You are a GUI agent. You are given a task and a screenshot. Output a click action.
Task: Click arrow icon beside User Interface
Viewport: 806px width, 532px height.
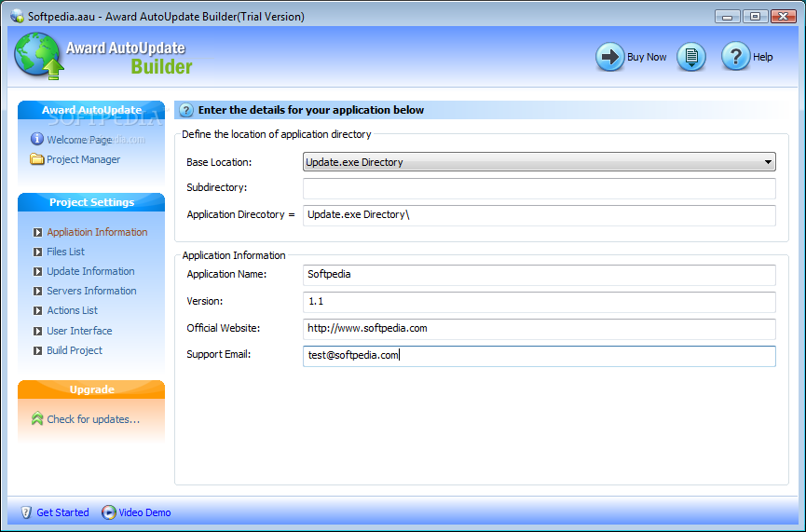(x=37, y=331)
